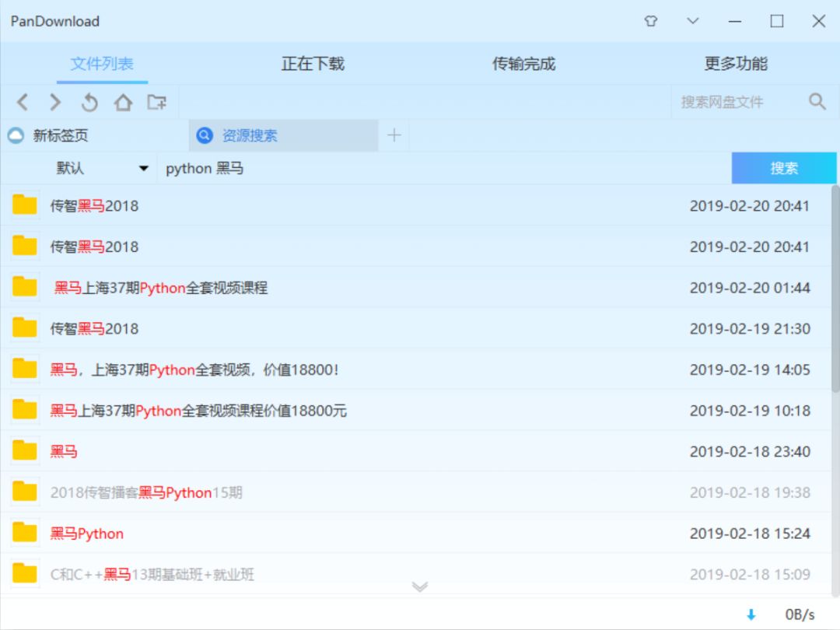This screenshot has height=630, width=840.
Task: Open 黑马，上海37期Python全套视频，价值18800! folder
Action: pyautogui.click(x=415, y=369)
